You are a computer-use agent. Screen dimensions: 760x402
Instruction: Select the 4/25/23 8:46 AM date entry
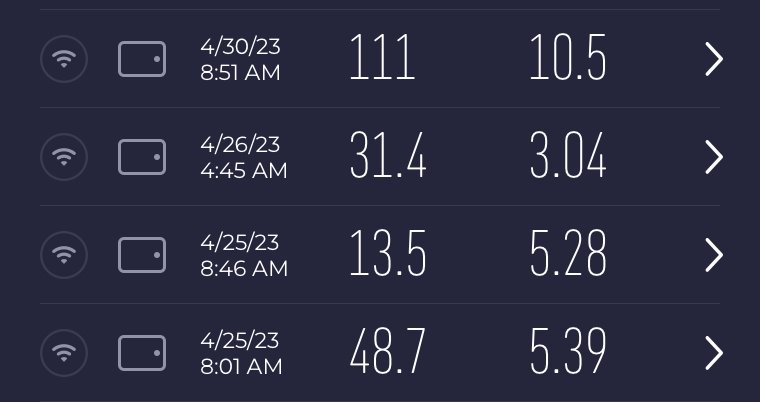tap(243, 255)
